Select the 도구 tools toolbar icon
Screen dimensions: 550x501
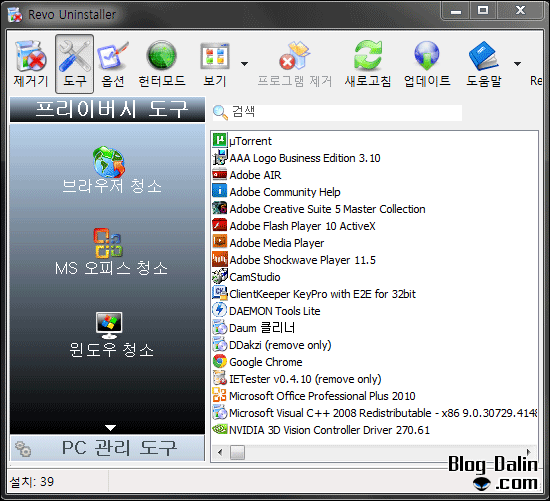click(x=74, y=64)
